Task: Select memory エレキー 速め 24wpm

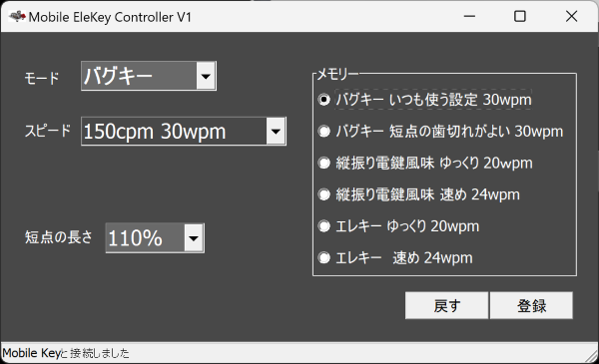Action: pos(395,258)
